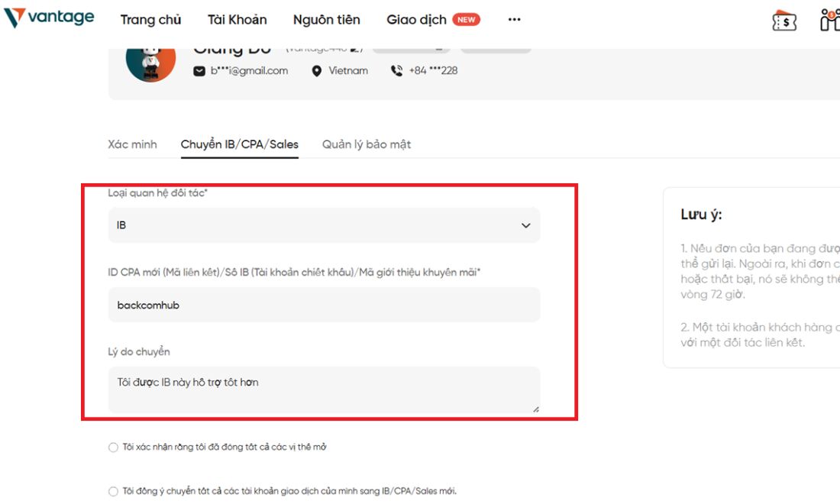
Task: Switch to the Xác minh tab
Action: coord(132,144)
